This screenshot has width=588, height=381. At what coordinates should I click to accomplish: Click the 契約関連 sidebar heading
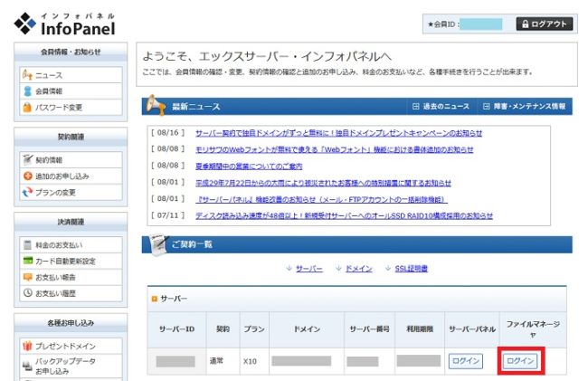point(71,137)
